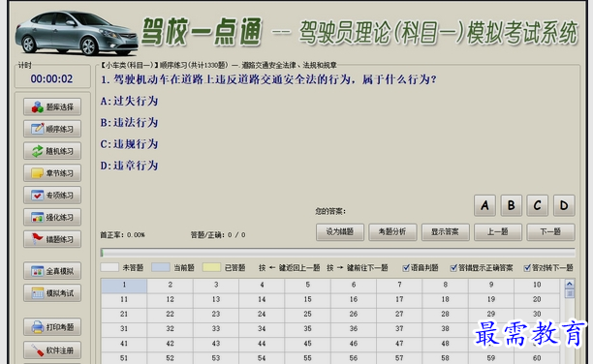Open 题库选择 question bank selector
The width and height of the screenshot is (593, 364).
click(52, 106)
